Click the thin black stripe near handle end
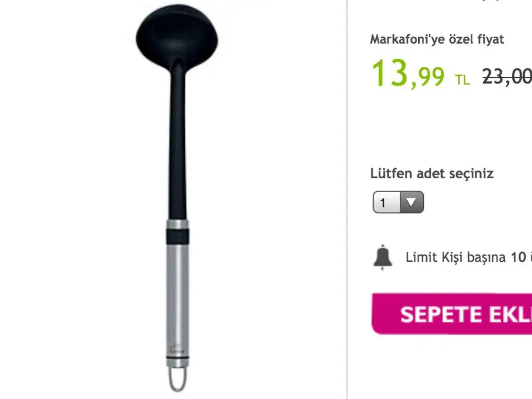 (x=178, y=357)
